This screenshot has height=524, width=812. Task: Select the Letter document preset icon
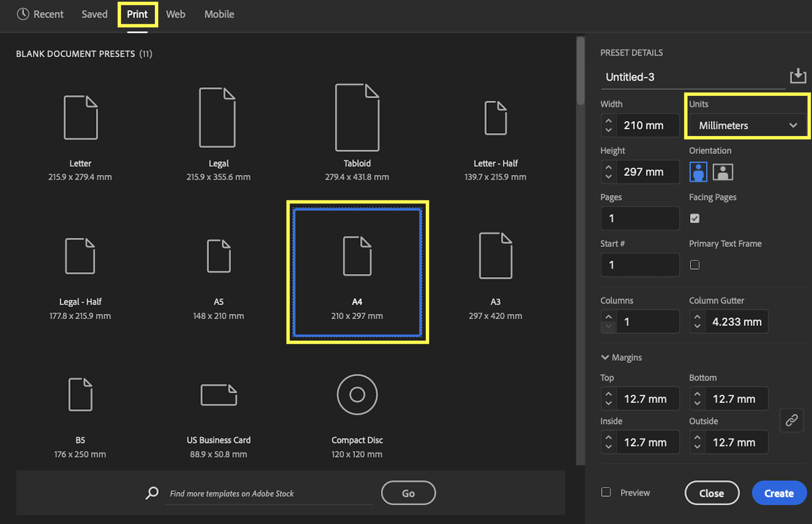[80, 118]
